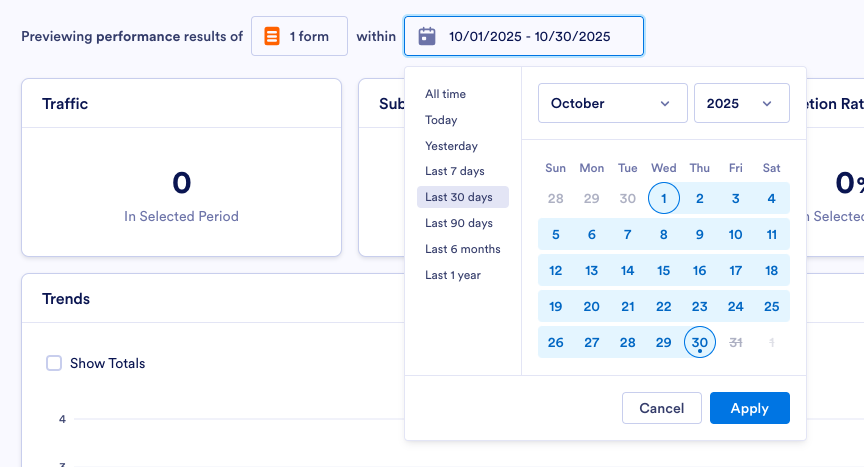This screenshot has height=467, width=864.
Task: Open the 1 form selector
Action: click(299, 36)
